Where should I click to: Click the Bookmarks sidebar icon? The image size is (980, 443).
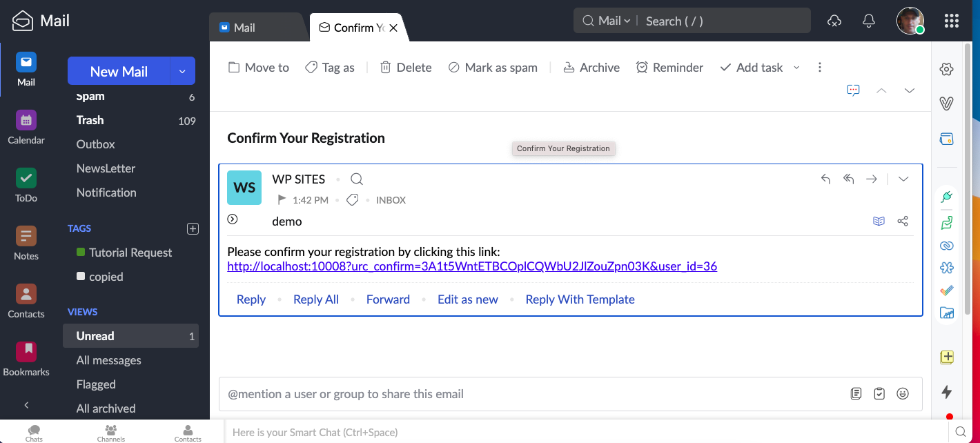coord(26,353)
